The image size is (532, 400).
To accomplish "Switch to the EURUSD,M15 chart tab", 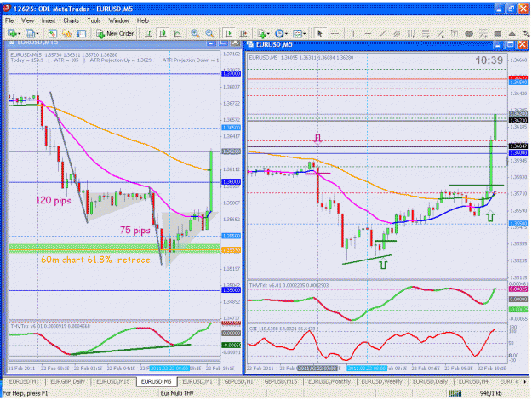I will [113, 381].
